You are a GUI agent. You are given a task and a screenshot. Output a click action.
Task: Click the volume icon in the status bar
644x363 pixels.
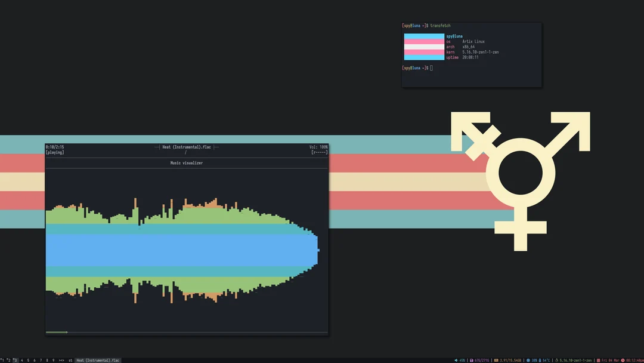tap(456, 360)
